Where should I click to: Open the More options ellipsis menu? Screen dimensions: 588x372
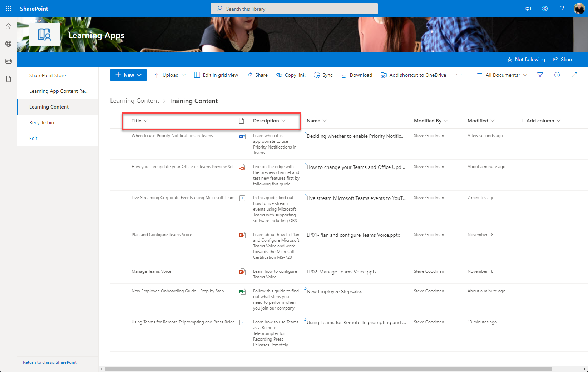459,75
